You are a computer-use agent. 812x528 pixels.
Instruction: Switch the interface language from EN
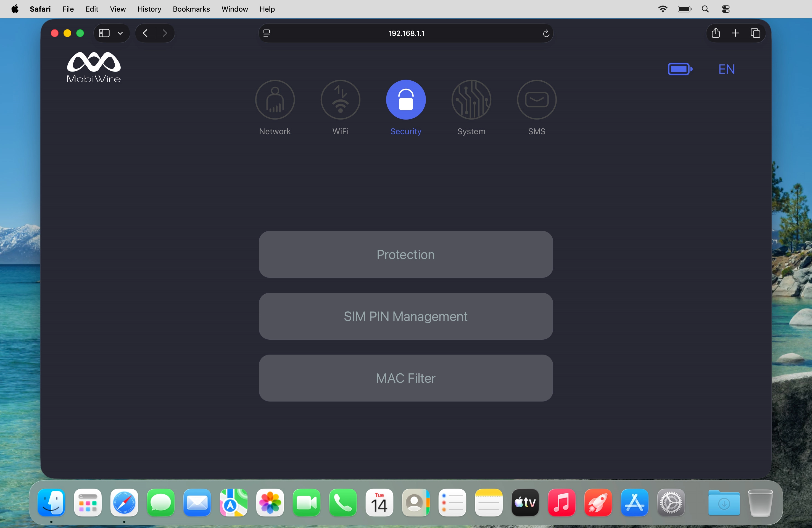pyautogui.click(x=726, y=69)
